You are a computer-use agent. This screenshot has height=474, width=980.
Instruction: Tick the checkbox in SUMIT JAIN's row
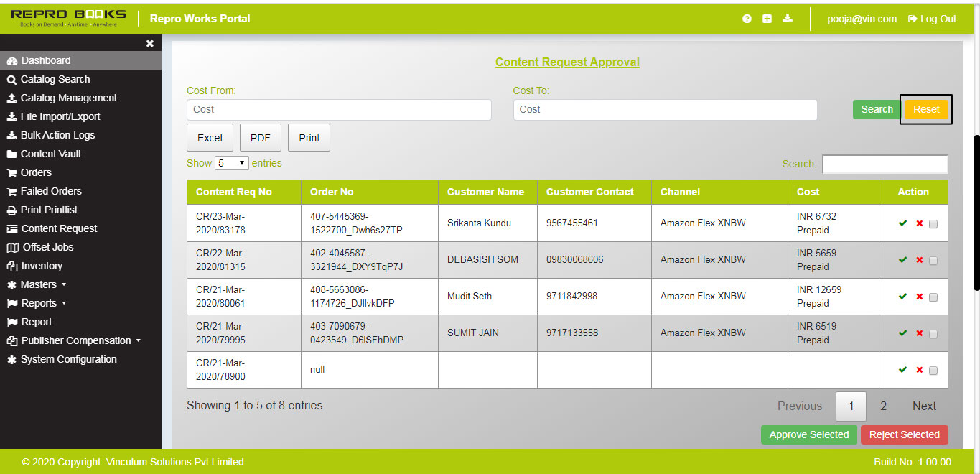pos(933,334)
